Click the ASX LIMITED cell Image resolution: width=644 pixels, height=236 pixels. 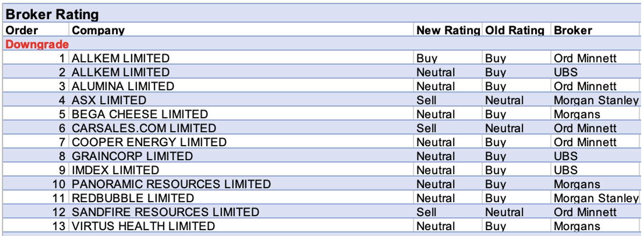click(109, 100)
